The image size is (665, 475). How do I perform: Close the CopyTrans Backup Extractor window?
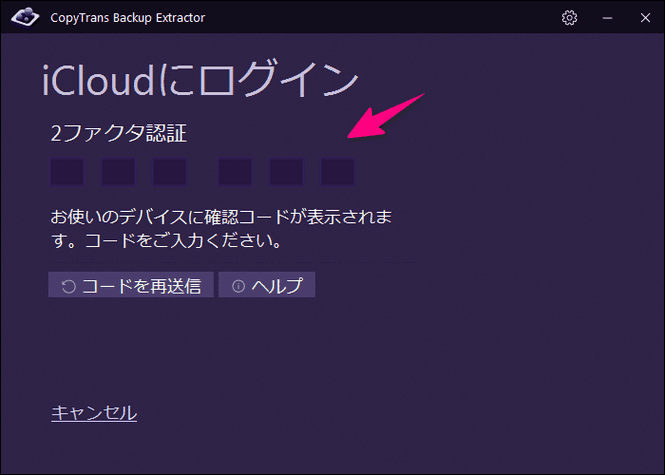click(645, 18)
